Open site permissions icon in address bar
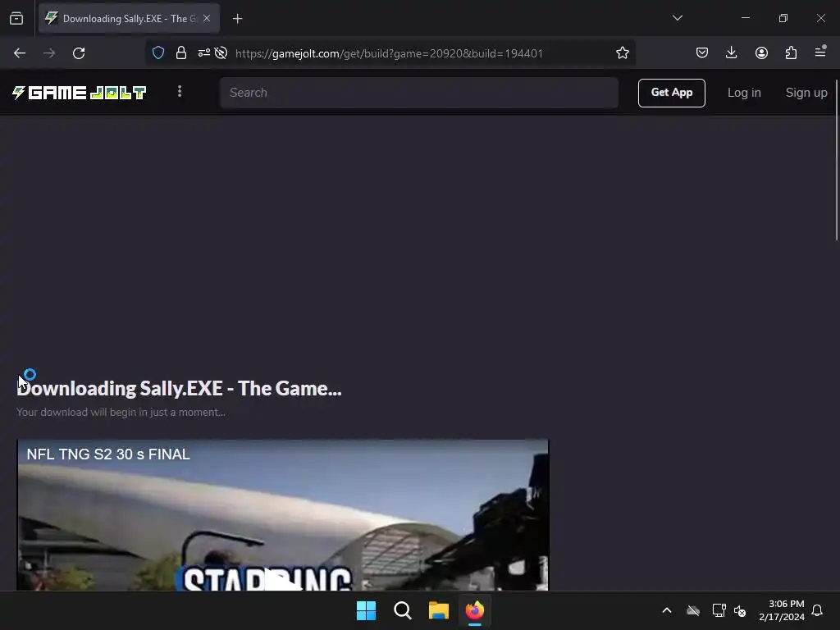The image size is (840, 630). coord(203,52)
